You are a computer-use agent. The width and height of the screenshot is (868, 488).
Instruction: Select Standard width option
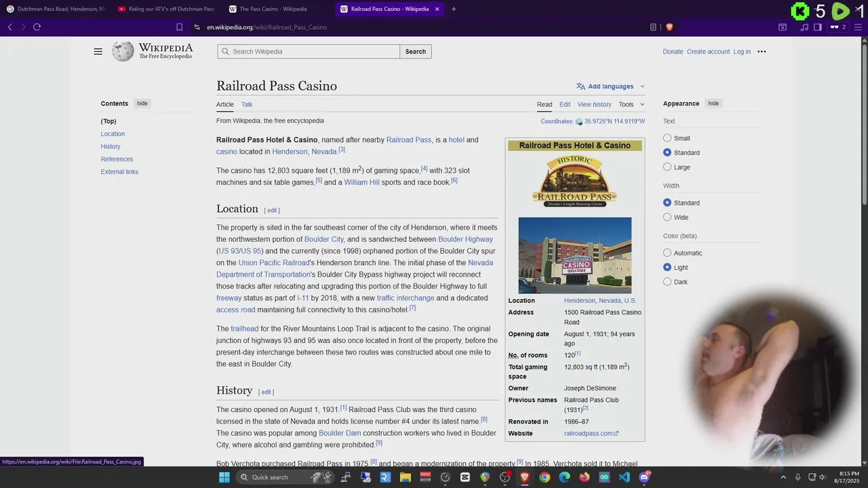(667, 203)
